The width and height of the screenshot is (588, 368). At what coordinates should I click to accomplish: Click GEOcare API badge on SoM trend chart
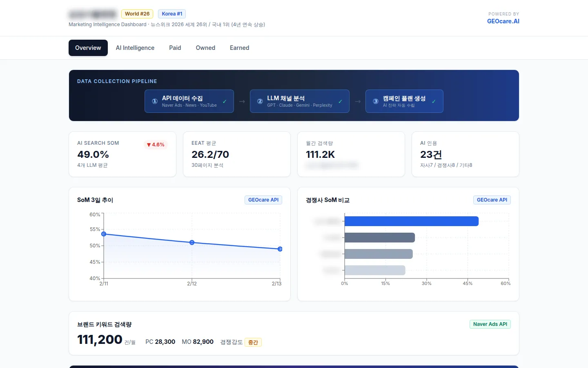[263, 200]
